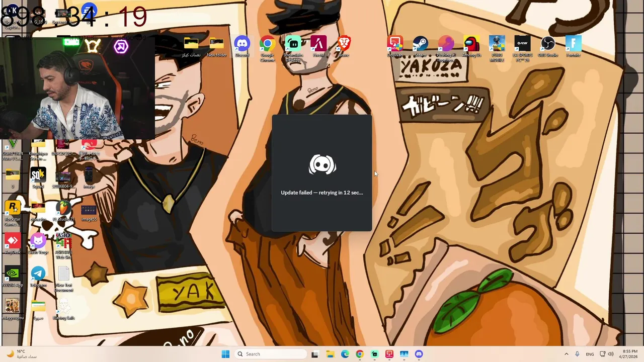Click the microphone icon in system tray
The height and width of the screenshot is (362, 644).
[577, 354]
